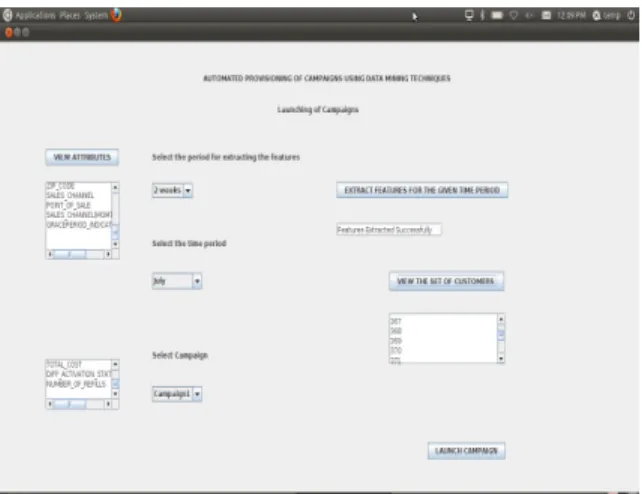The image size is (642, 494).
Task: Click the battery indicator icon
Action: (497, 16)
